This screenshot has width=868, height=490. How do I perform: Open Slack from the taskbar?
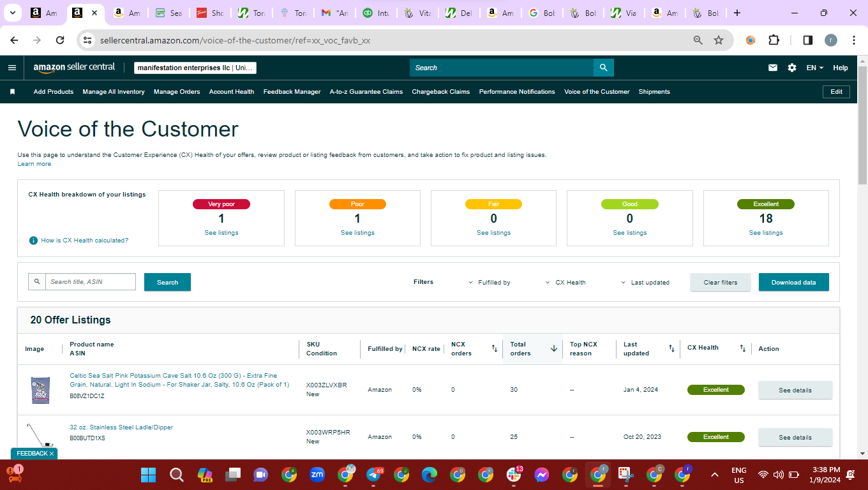pyautogui.click(x=514, y=475)
